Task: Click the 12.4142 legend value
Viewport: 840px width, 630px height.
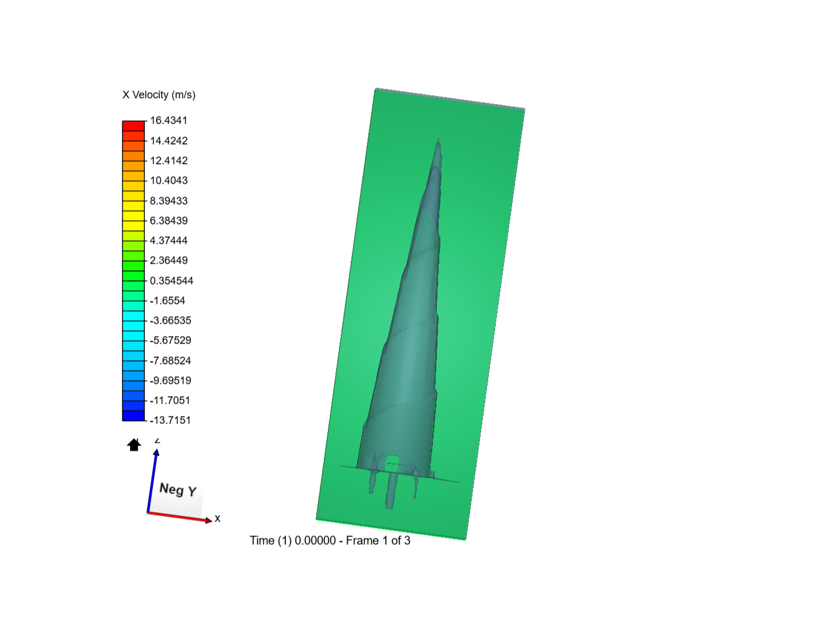Action: click(169, 160)
